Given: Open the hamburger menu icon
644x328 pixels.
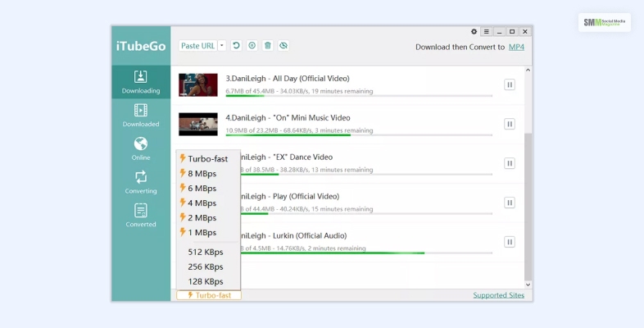Looking at the screenshot, I should point(487,32).
